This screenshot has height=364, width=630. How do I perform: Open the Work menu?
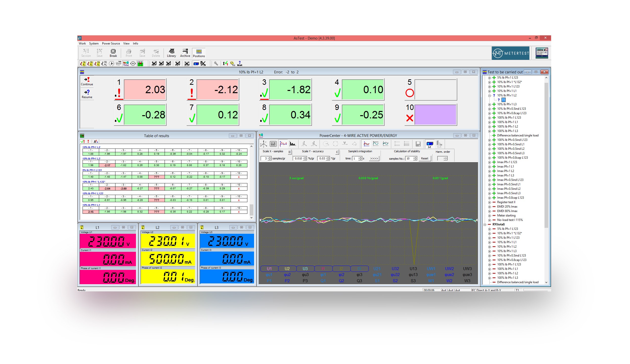point(82,43)
